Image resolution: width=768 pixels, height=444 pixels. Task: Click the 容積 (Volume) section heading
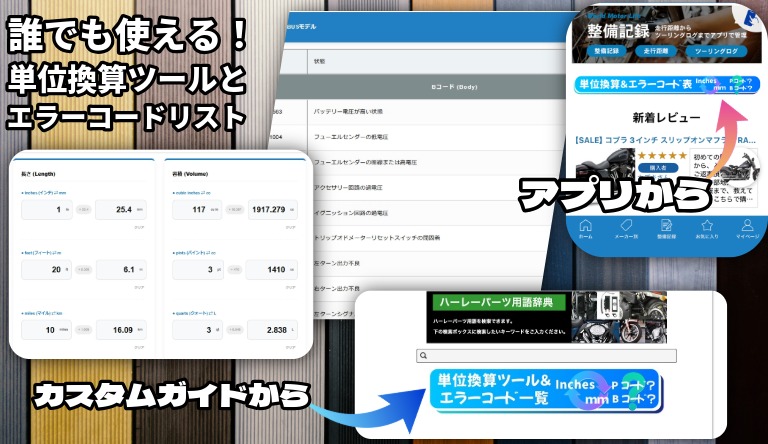[x=190, y=174]
